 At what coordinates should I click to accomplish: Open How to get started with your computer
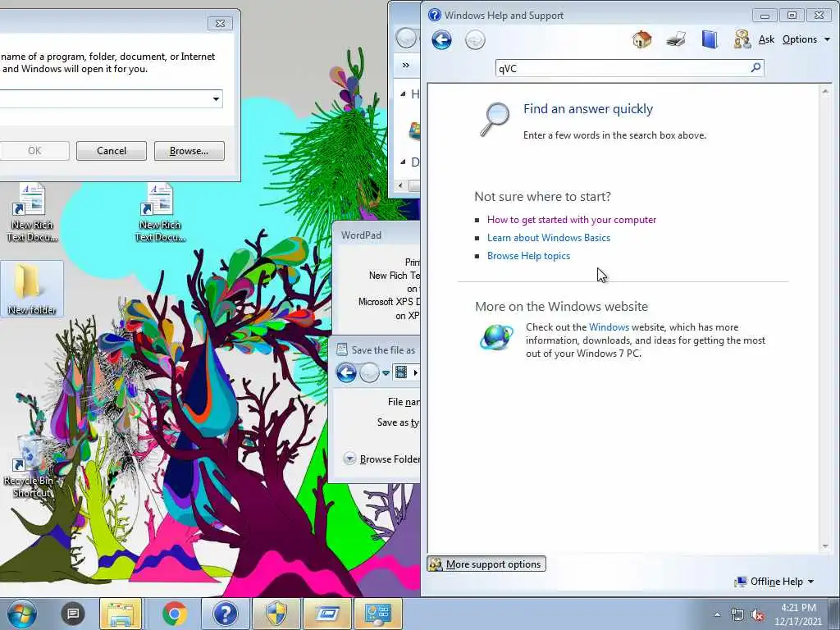(x=571, y=220)
